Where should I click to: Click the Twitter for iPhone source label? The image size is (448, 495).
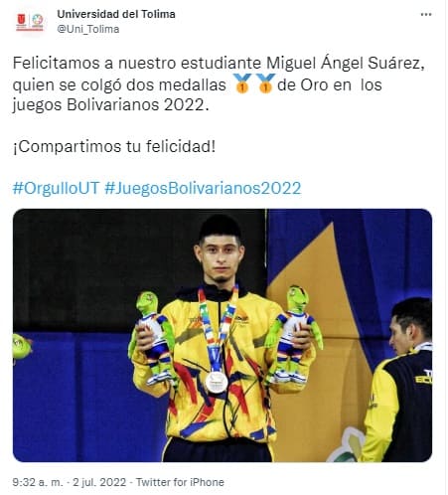pos(180,482)
